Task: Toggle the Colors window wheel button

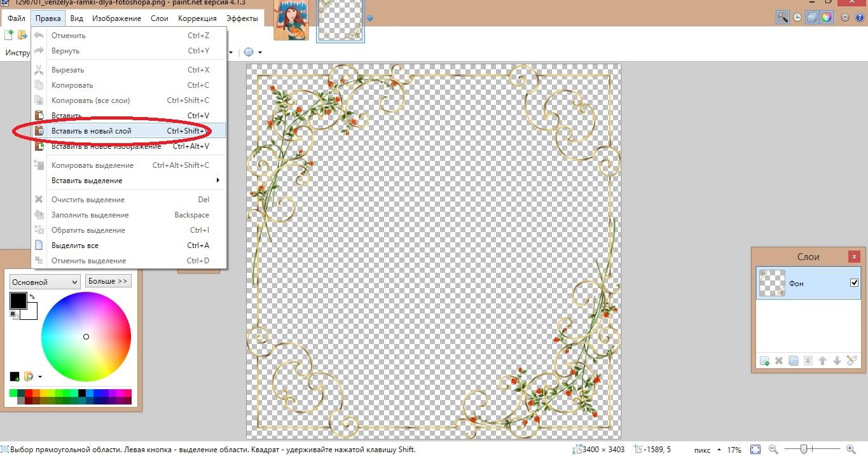Action: [x=826, y=18]
